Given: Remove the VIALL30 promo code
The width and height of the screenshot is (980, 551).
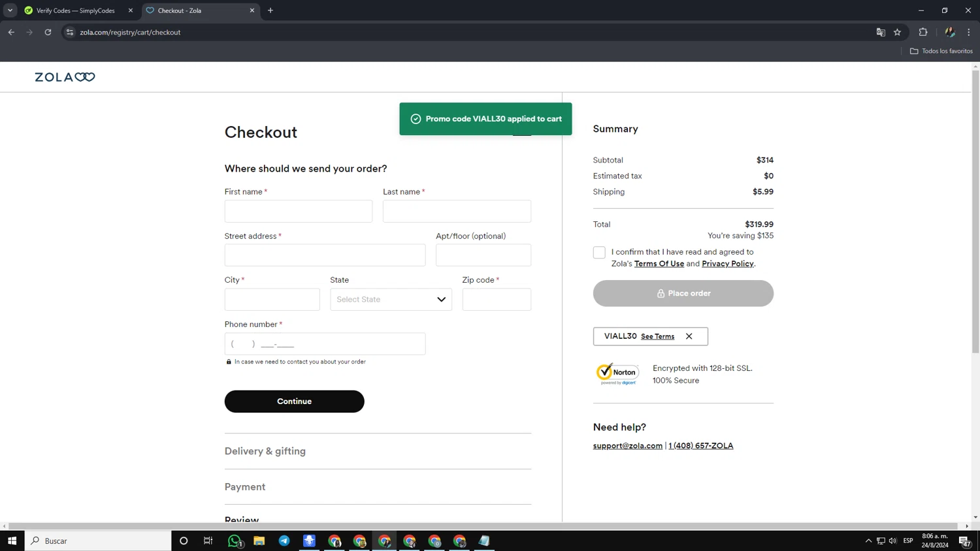Looking at the screenshot, I should pyautogui.click(x=689, y=336).
